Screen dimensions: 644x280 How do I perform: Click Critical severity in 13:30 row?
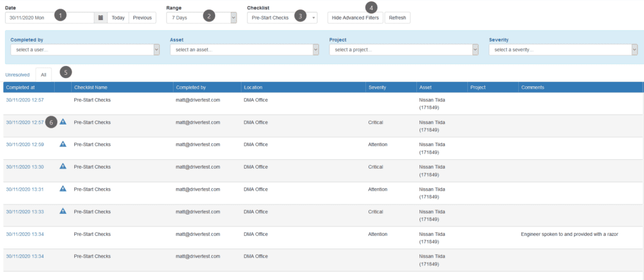376,167
